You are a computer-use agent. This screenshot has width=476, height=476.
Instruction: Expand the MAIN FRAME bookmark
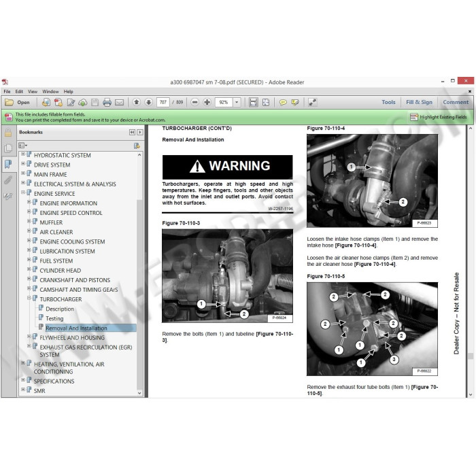coord(23,173)
